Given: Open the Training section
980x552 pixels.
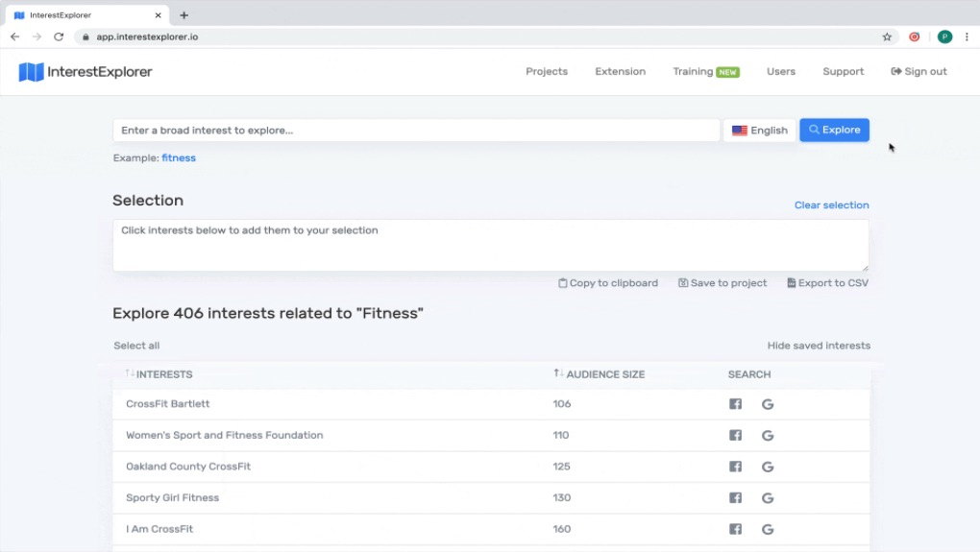Looking at the screenshot, I should pos(705,71).
